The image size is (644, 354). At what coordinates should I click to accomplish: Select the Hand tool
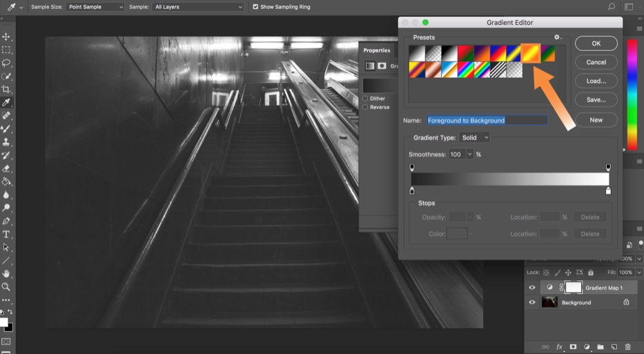6,273
